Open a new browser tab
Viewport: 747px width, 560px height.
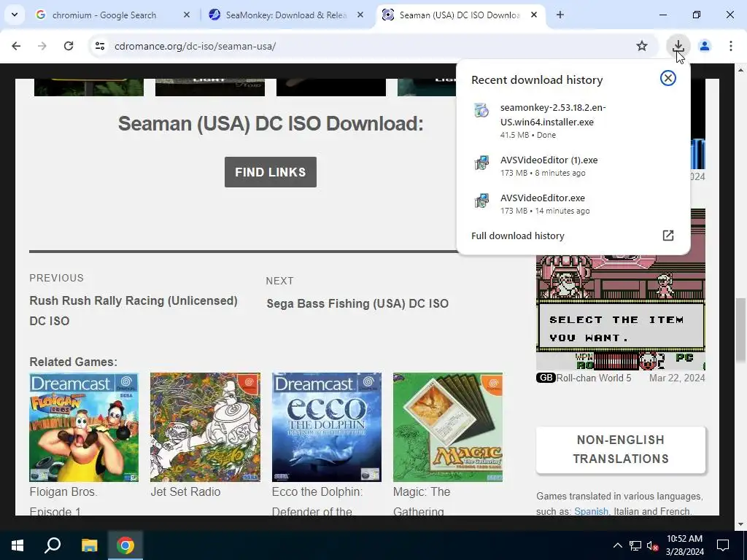(560, 15)
